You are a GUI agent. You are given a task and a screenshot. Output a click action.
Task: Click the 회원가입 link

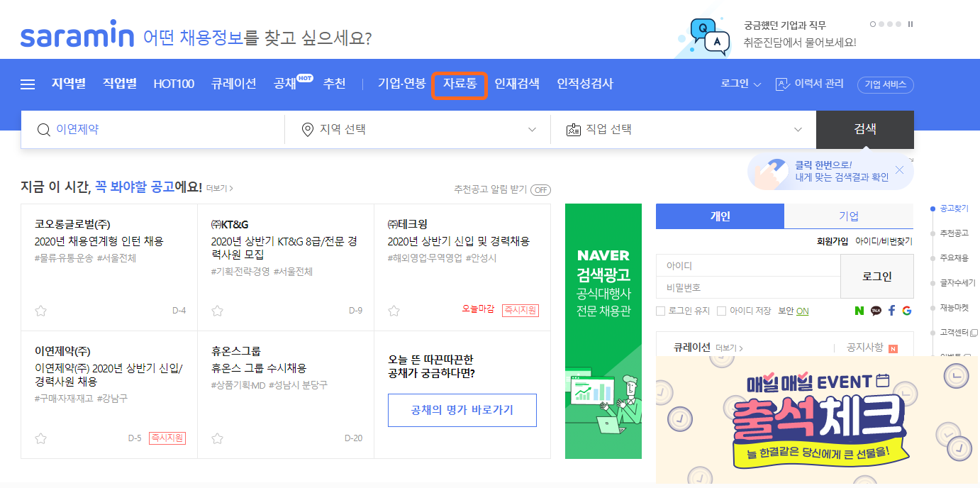pyautogui.click(x=833, y=241)
